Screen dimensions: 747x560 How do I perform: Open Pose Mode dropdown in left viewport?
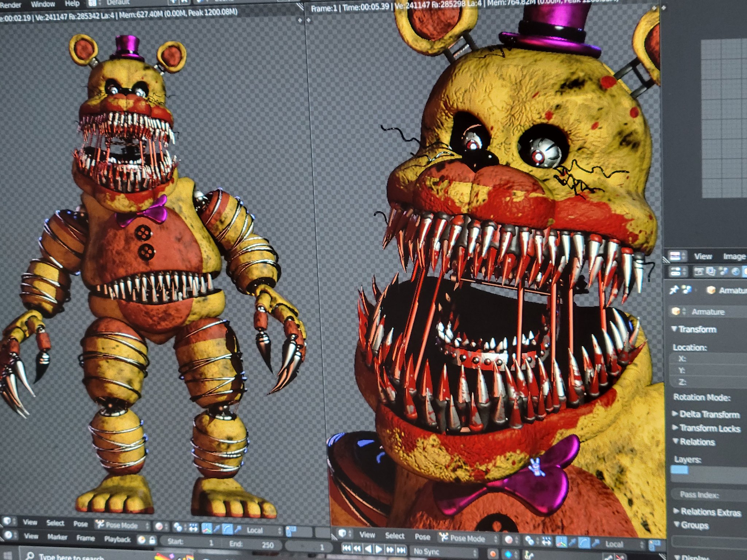pos(122,525)
